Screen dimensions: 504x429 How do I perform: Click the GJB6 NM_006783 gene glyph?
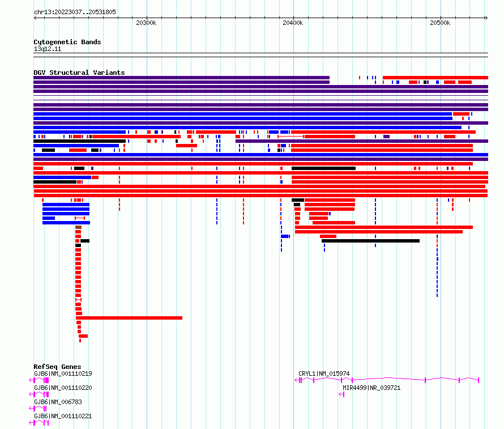click(38, 409)
